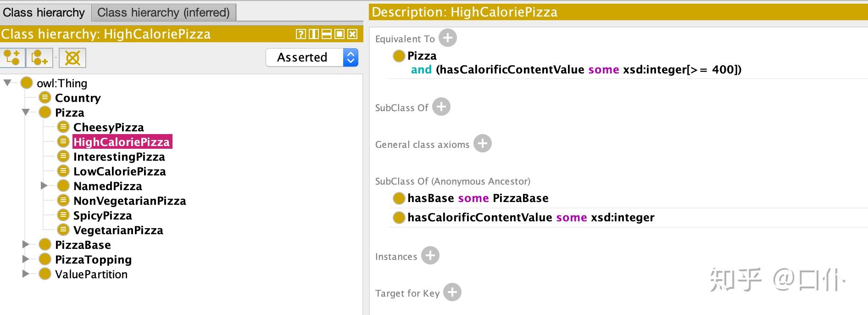Open help for Class hierarchy panel

point(300,34)
